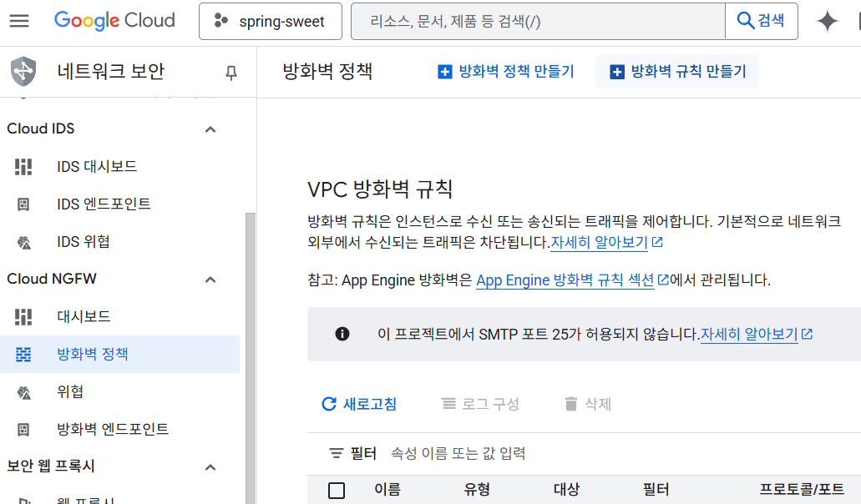Image resolution: width=861 pixels, height=504 pixels.
Task: Collapse the 보안 웹 프록시 section
Action: [210, 467]
